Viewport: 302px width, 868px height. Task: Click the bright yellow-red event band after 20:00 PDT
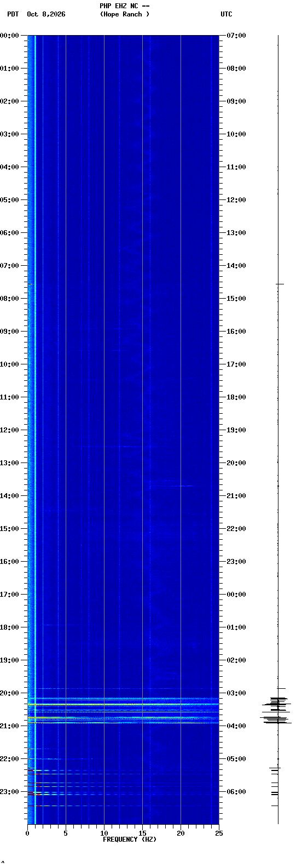[x=123, y=704]
